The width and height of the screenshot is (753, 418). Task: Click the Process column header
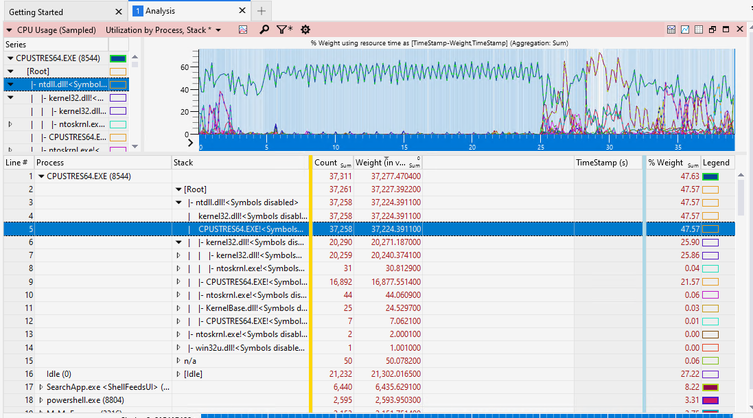[102, 162]
